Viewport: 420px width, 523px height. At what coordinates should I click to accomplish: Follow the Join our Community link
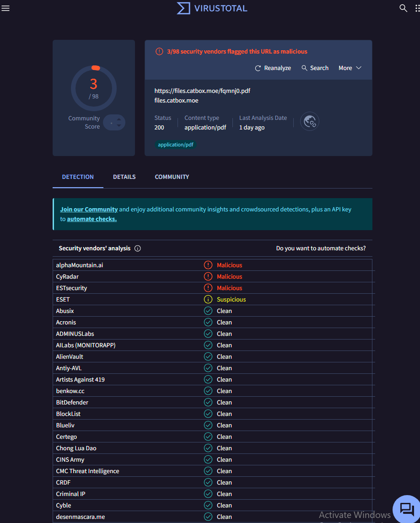pos(89,210)
